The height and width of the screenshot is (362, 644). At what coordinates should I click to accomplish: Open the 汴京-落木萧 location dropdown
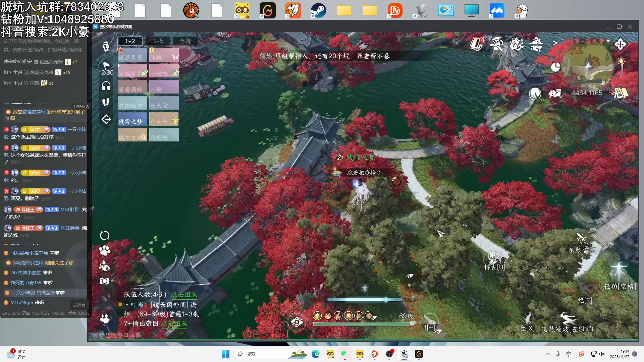pyautogui.click(x=589, y=41)
